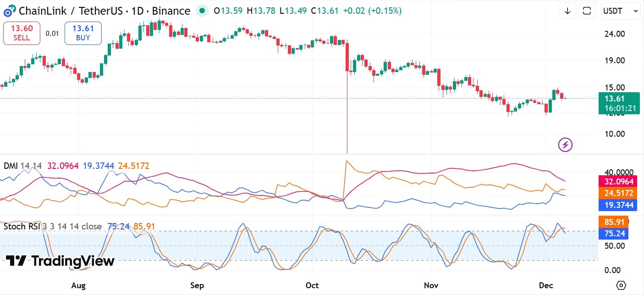
Task: Click the orange 24.5172 DMI value tag
Action: pyautogui.click(x=619, y=193)
